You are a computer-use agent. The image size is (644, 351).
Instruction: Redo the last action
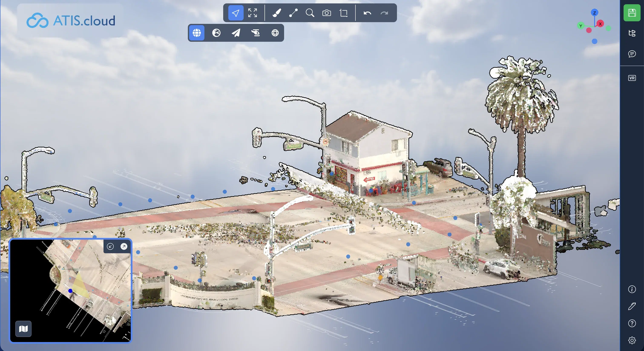point(384,13)
